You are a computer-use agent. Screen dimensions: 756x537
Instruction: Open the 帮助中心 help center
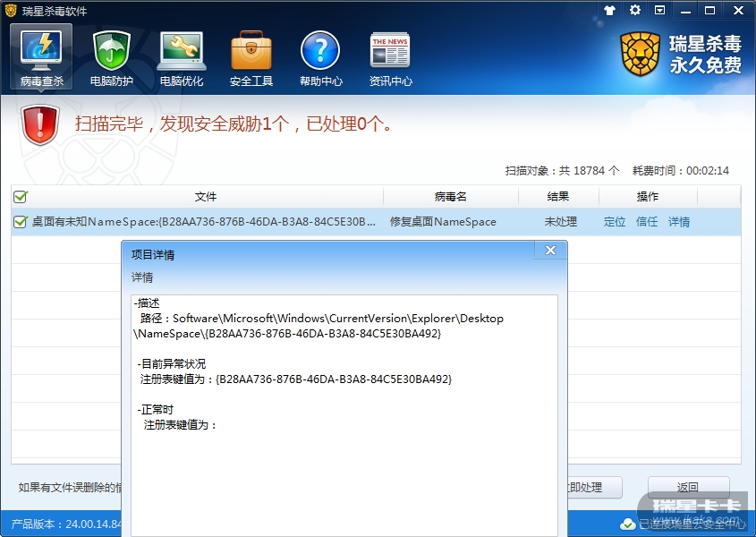pos(320,58)
